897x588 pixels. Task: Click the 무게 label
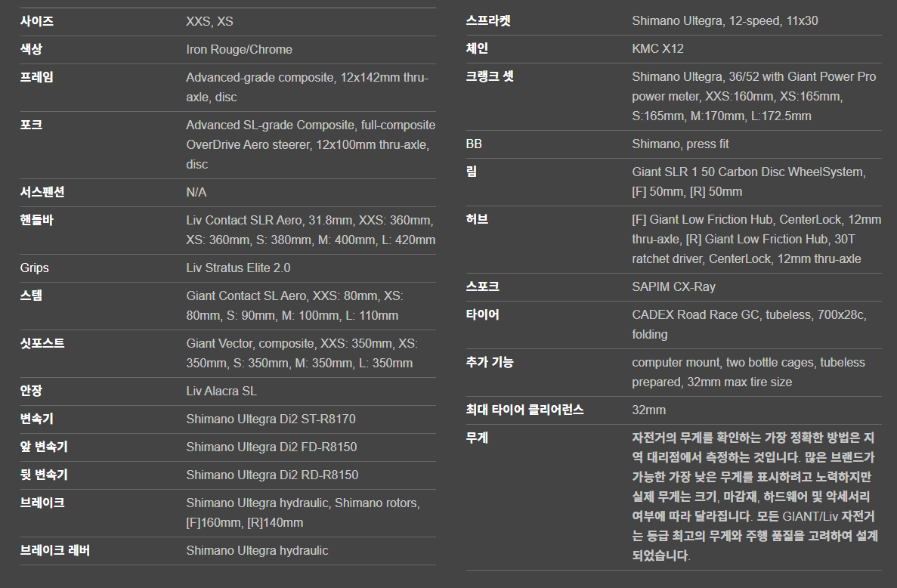point(477,438)
